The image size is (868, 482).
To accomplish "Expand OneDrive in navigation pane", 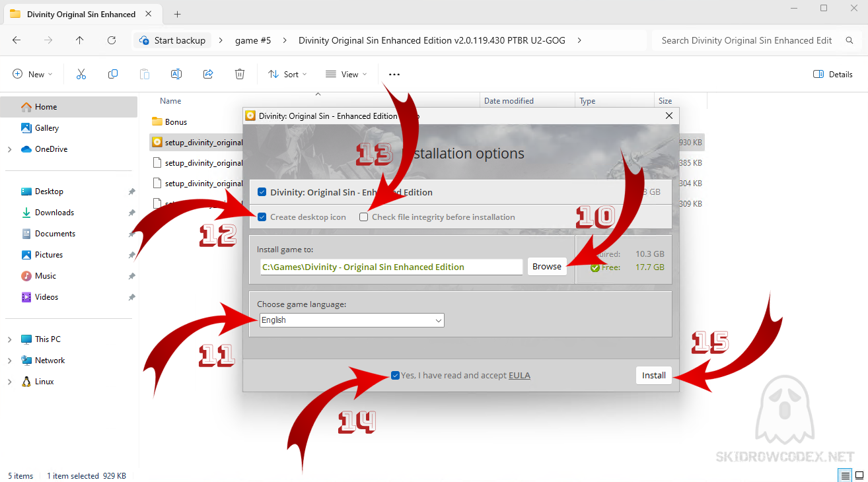I will tap(9, 149).
